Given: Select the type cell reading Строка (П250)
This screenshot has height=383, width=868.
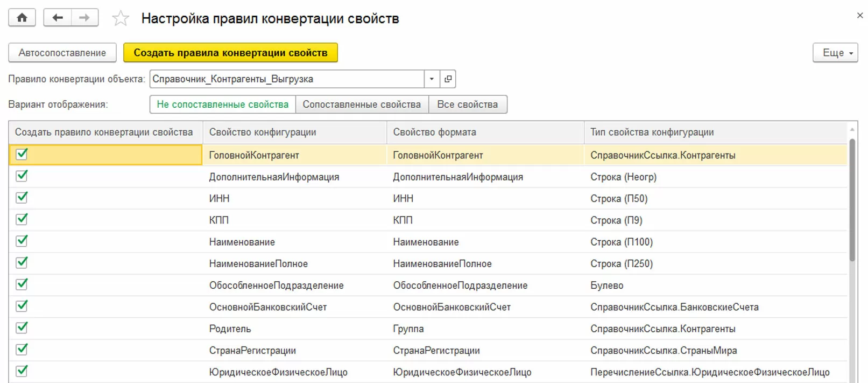Looking at the screenshot, I should point(716,264).
